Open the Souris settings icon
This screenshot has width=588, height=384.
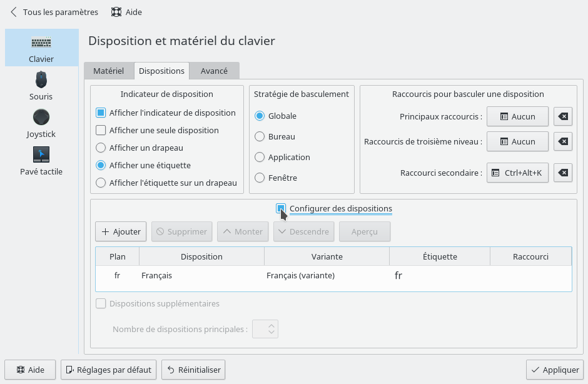(x=41, y=80)
